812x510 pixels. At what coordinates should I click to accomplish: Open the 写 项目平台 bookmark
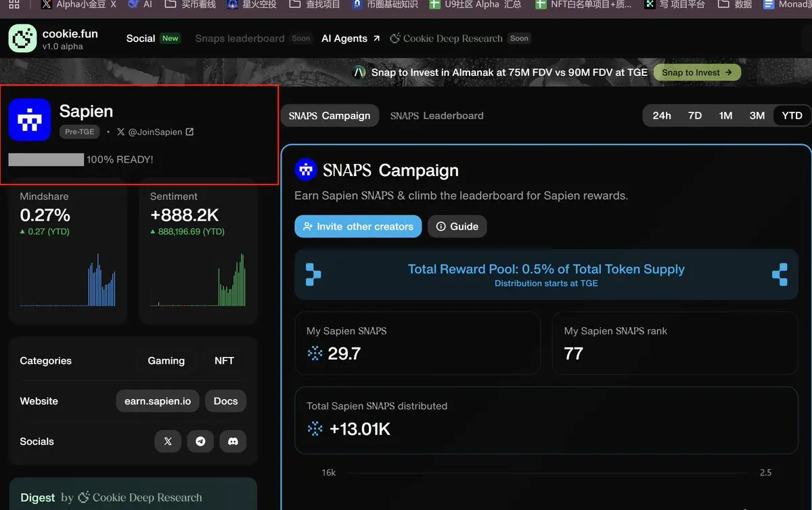675,4
